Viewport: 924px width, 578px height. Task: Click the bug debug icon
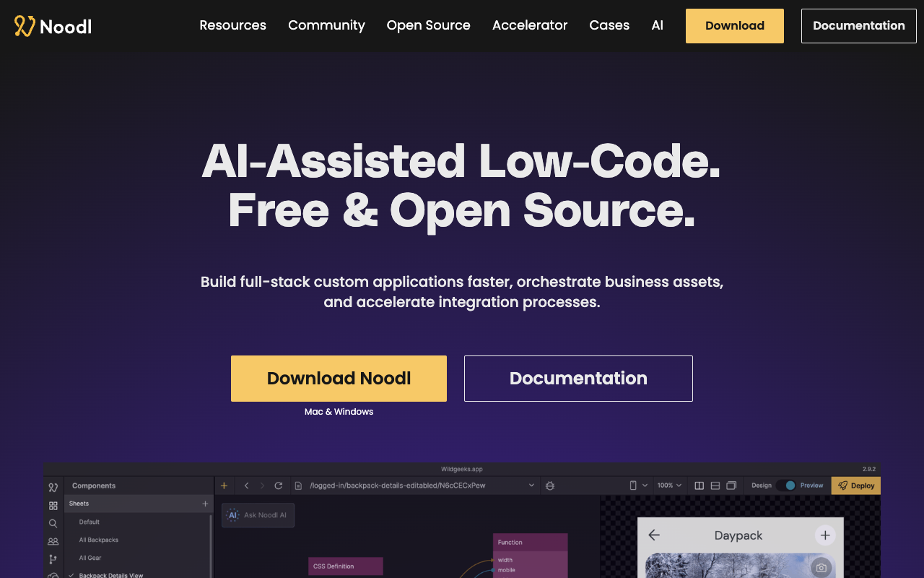[x=550, y=486]
